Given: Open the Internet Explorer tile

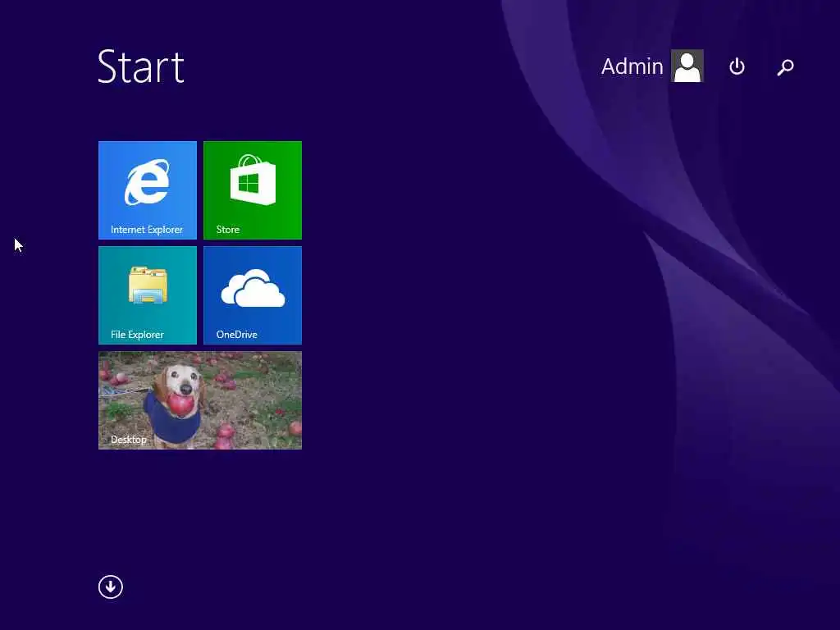Looking at the screenshot, I should 148,190.
